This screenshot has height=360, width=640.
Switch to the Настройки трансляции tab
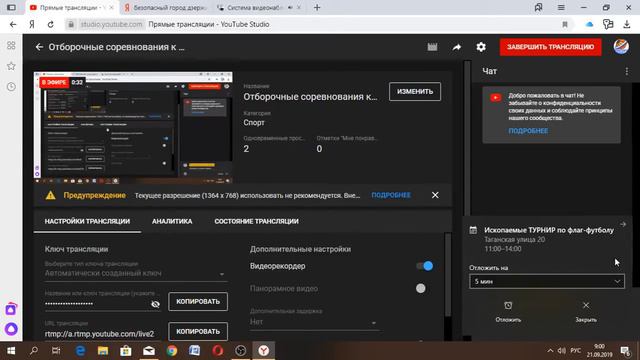point(87,221)
